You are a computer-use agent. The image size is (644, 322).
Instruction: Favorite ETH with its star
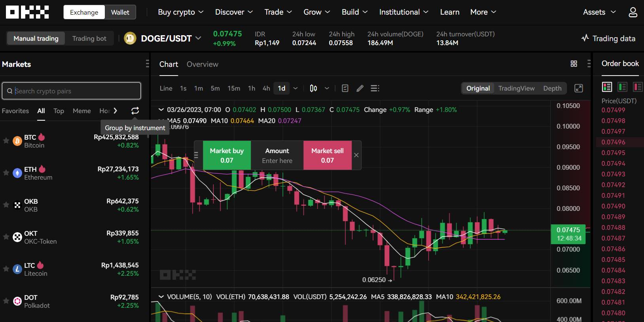pyautogui.click(x=6, y=173)
